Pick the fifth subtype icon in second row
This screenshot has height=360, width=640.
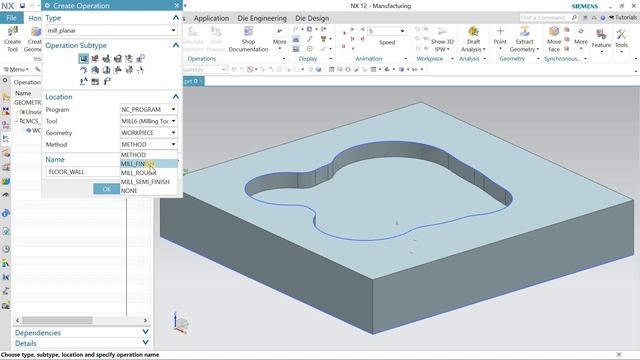pyautogui.click(x=129, y=70)
